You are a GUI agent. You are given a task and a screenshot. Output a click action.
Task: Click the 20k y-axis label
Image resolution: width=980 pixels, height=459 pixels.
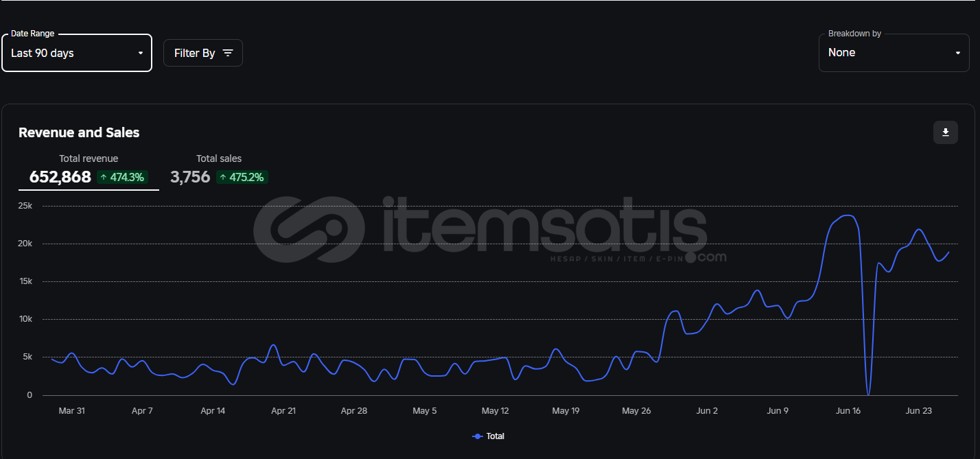(x=25, y=244)
